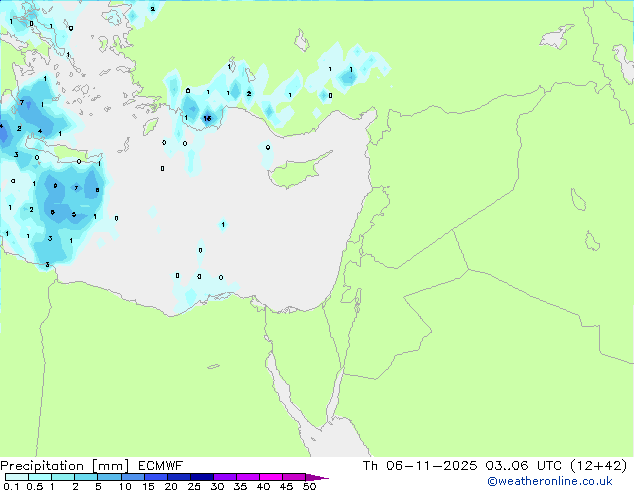The image size is (634, 490).
Task: Click the 0.1–0.5 mm legend color swatch
Action: (x=17, y=477)
